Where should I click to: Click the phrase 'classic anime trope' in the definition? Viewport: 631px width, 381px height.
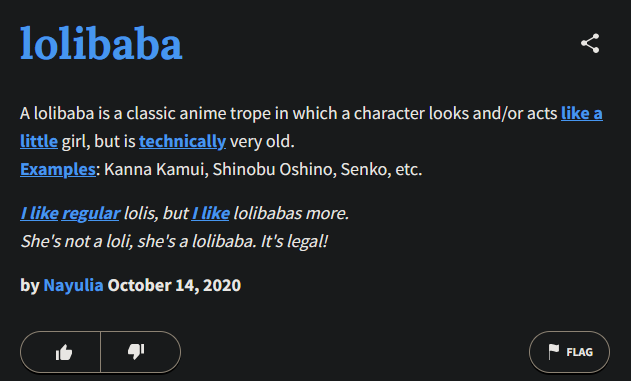[198, 114]
